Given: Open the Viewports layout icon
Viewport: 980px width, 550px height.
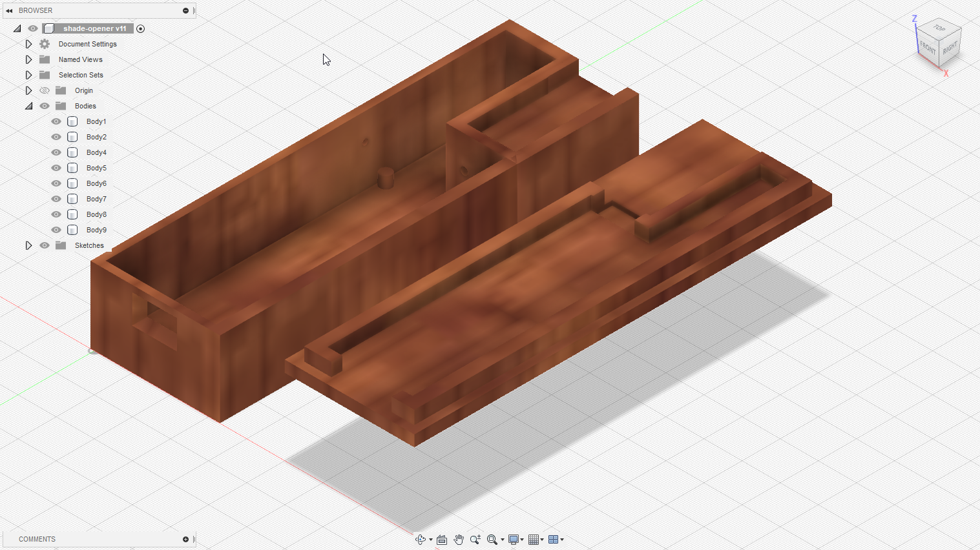Looking at the screenshot, I should pos(553,540).
